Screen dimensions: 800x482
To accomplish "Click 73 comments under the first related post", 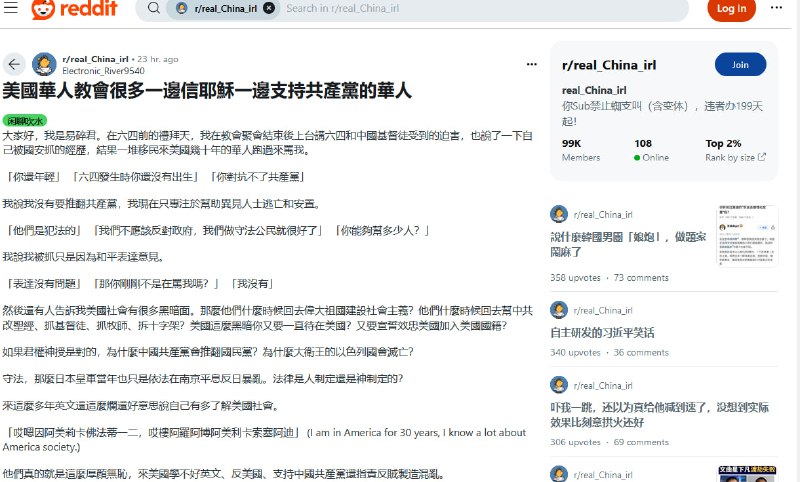I will coord(641,278).
